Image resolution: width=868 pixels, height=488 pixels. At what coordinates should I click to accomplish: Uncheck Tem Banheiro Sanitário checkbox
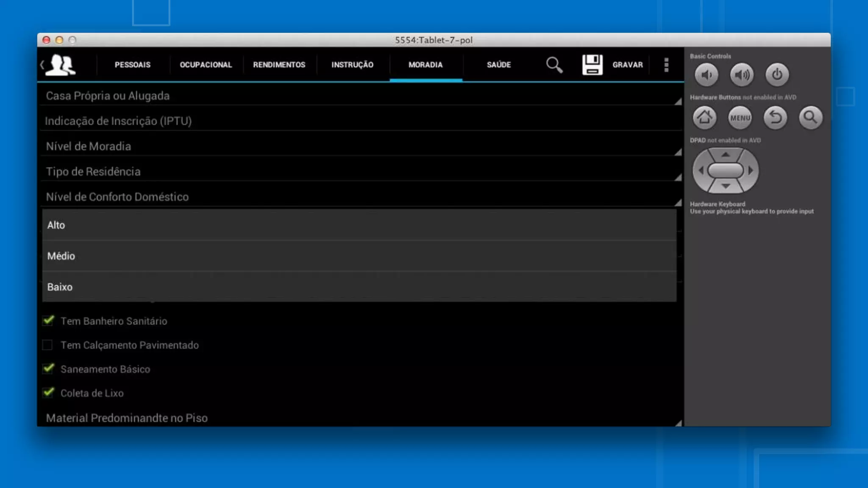(x=48, y=321)
